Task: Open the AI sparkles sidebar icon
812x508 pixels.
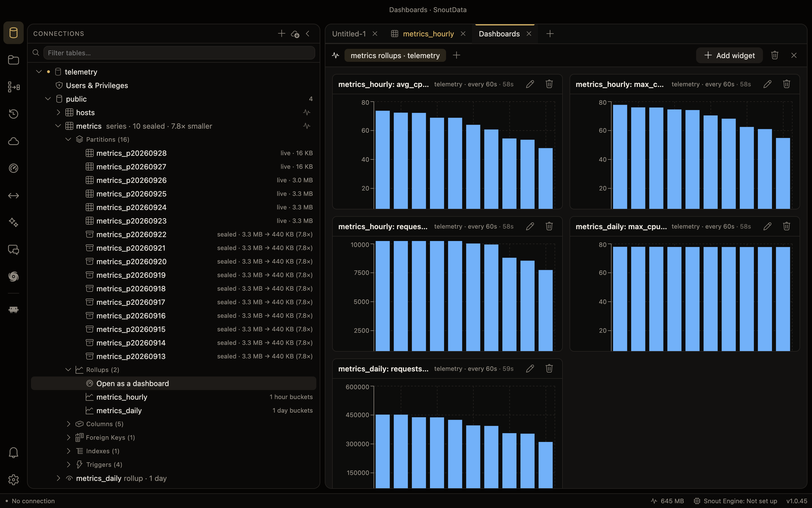Action: click(14, 222)
